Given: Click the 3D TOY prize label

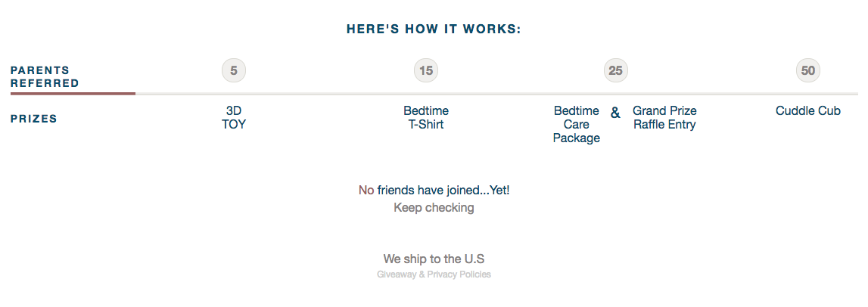Looking at the screenshot, I should (x=234, y=118).
